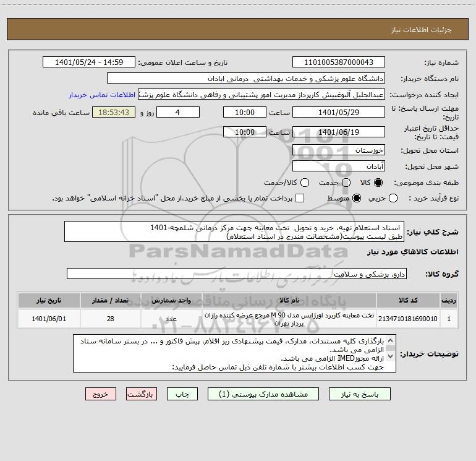Click the ردیف column header
Viewport: 476px width, 461px height.
(x=449, y=300)
